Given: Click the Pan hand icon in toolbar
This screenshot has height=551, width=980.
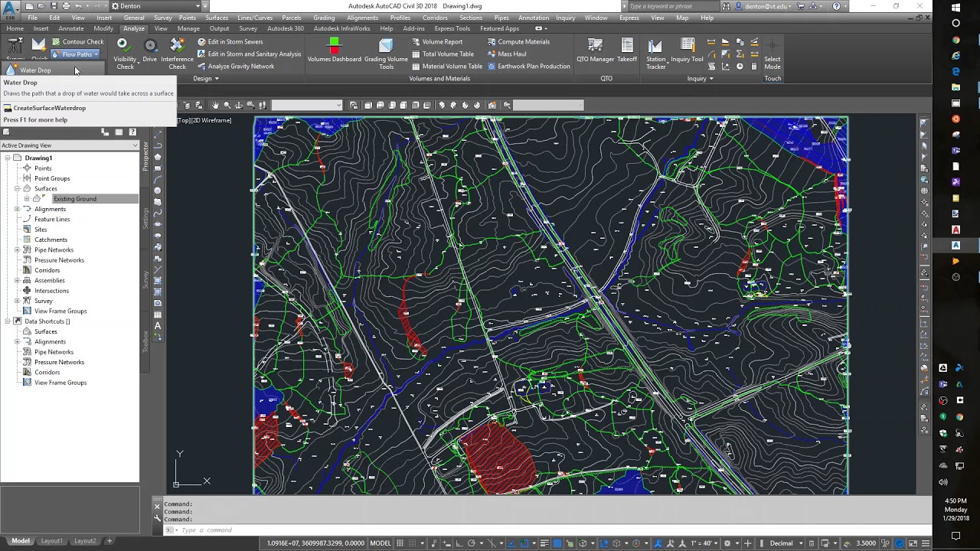Looking at the screenshot, I should point(215,106).
